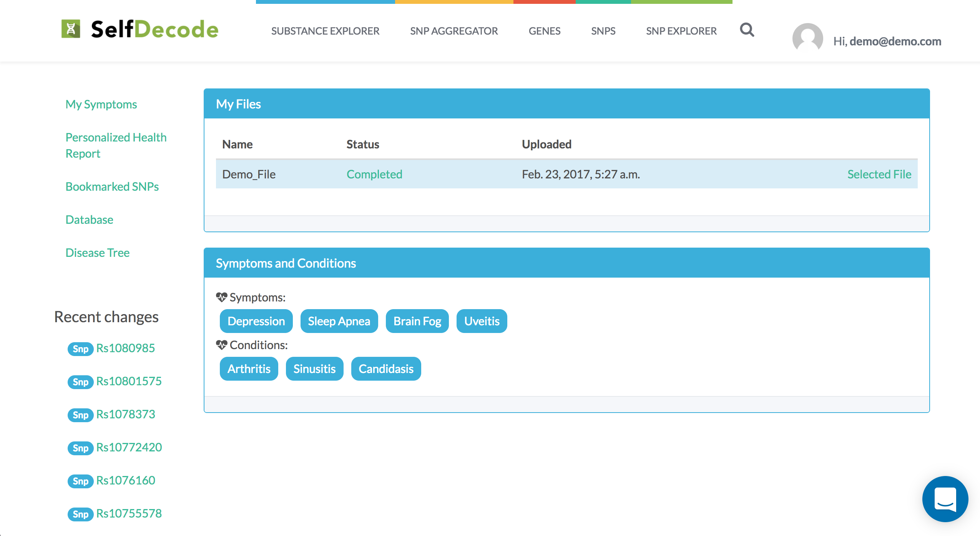Screen dimensions: 980x536
Task: Select the Candidasis condition tag
Action: click(386, 369)
